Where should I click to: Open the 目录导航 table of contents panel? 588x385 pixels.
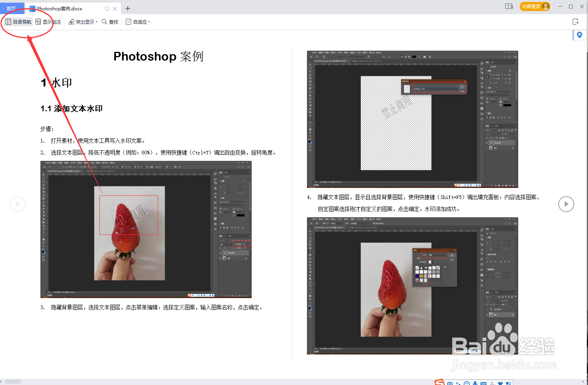click(x=18, y=22)
